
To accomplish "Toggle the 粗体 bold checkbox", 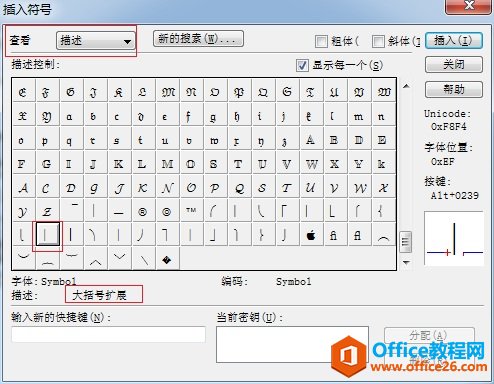I will pos(321,41).
